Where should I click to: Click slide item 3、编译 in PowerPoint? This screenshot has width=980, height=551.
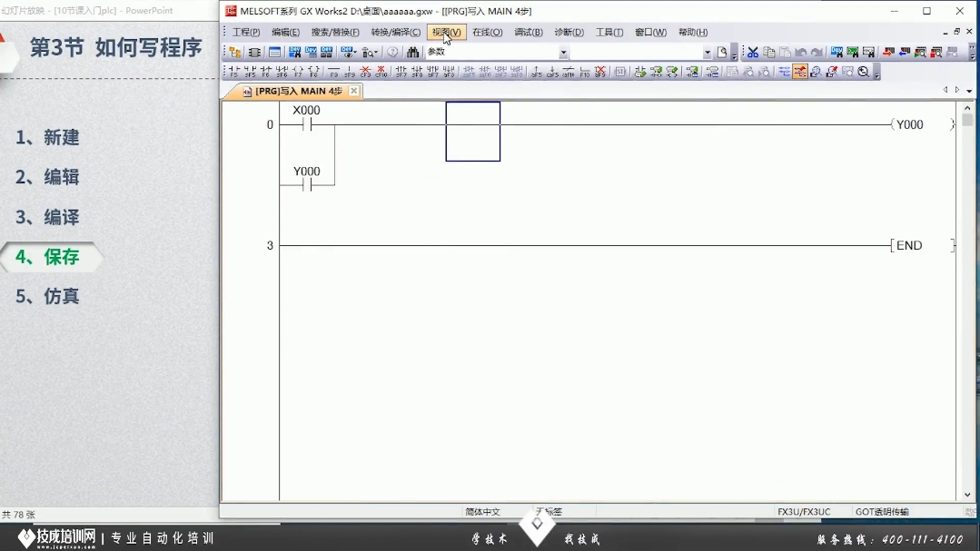[x=47, y=217]
